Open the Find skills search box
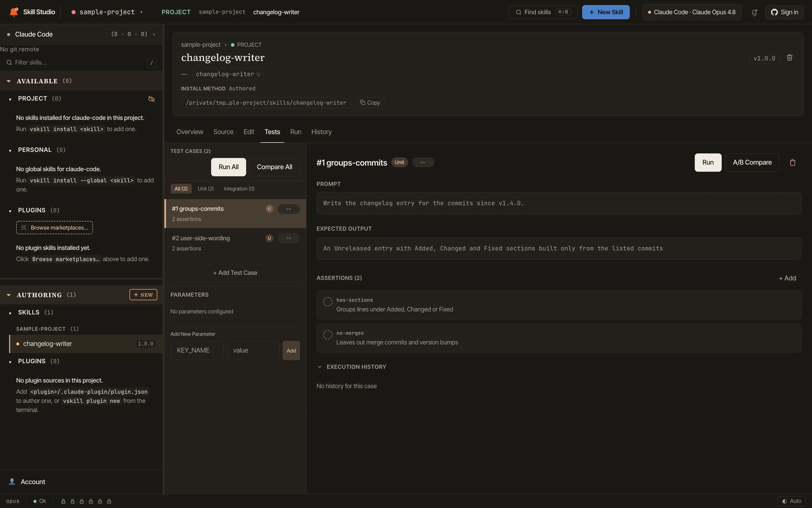Viewport: 812px width, 508px height. 543,12
